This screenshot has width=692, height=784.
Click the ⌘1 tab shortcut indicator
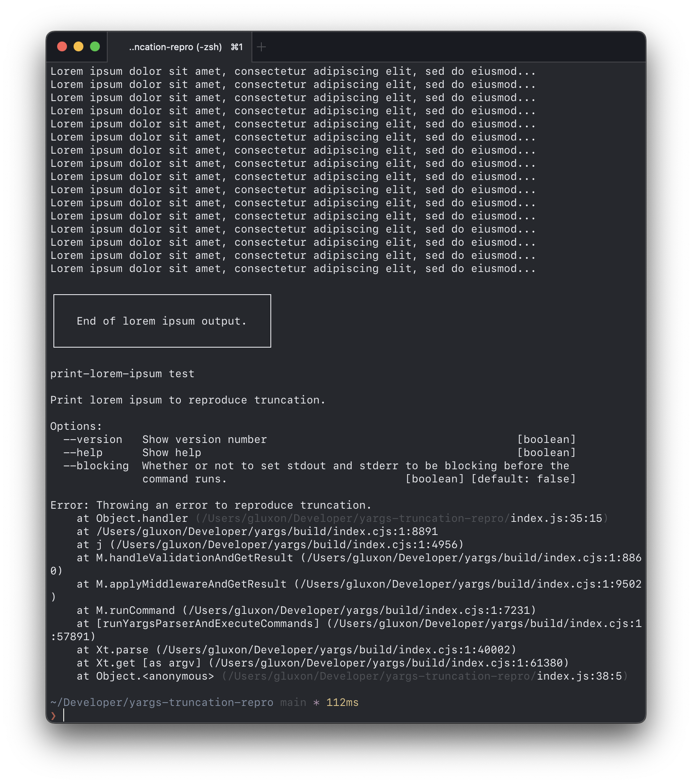(236, 47)
